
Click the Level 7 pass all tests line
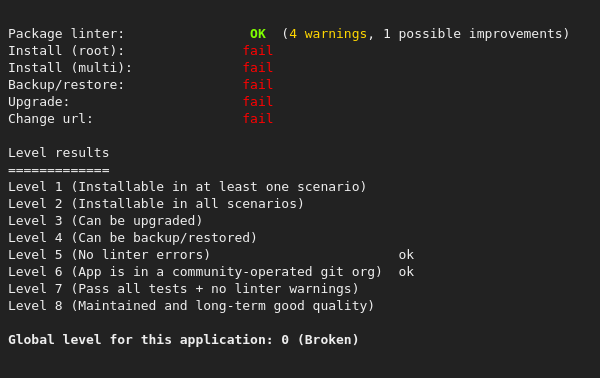click(183, 289)
